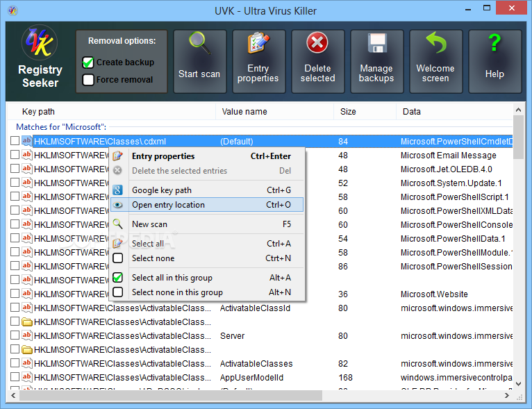
Task: Check the AppUserModelId row checkbox
Action: point(15,377)
